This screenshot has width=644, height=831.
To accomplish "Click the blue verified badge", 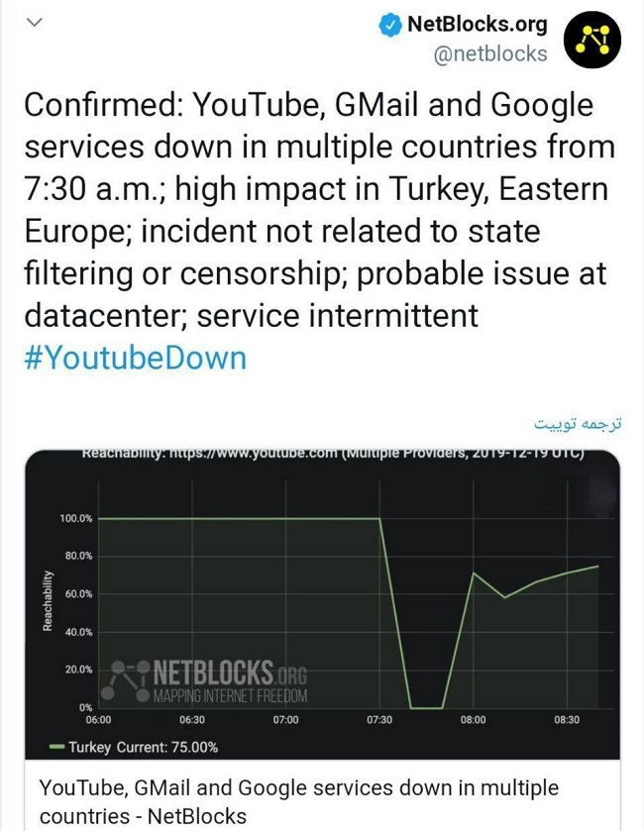I will 390,25.
